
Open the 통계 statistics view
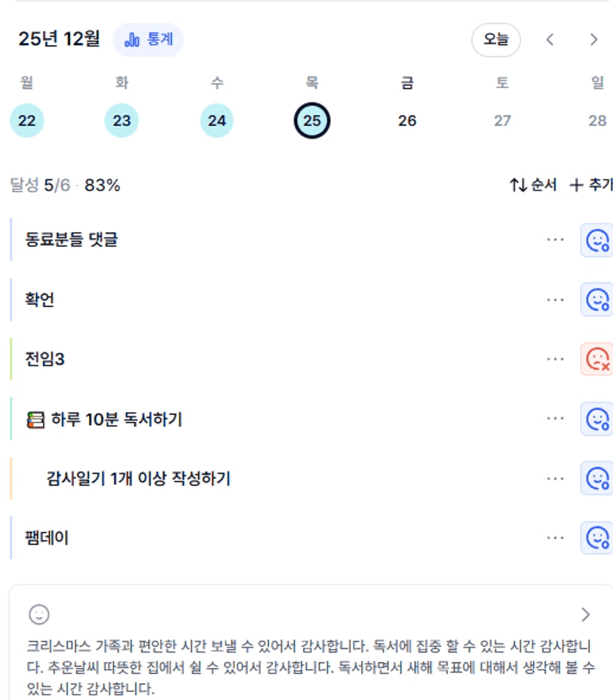[x=148, y=40]
